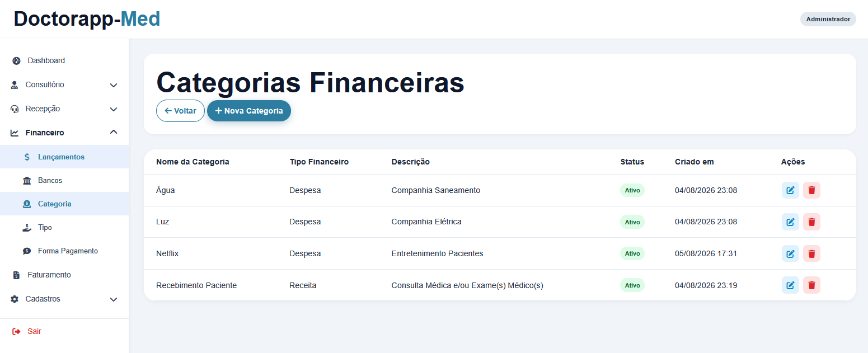The height and width of the screenshot is (353, 868).
Task: Click the 05/08/2026 17:31 date cell
Action: click(x=706, y=253)
